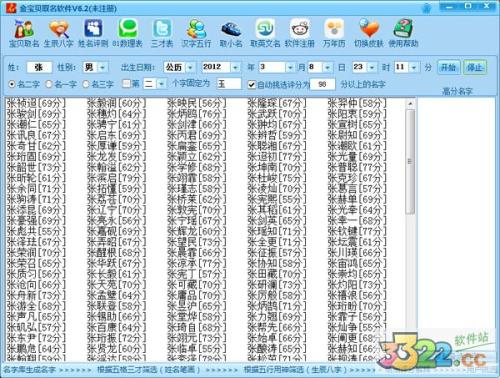Click the app logo in title bar

click(11, 8)
